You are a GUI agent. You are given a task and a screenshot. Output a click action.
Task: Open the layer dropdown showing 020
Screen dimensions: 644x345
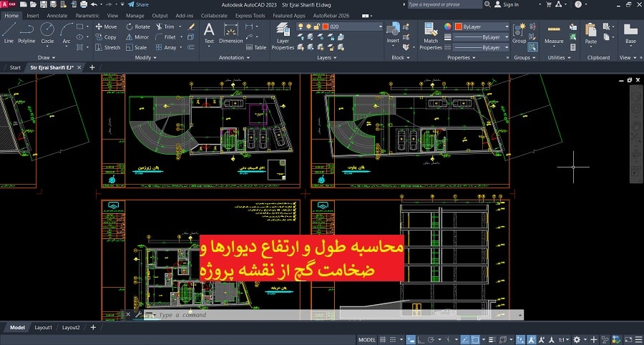coord(340,26)
